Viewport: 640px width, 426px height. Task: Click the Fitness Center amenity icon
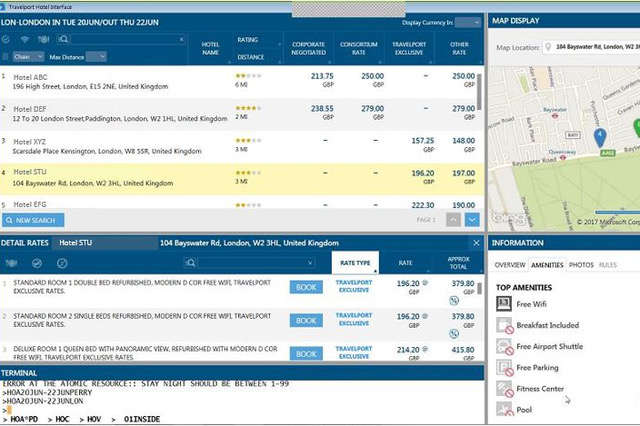click(x=504, y=389)
